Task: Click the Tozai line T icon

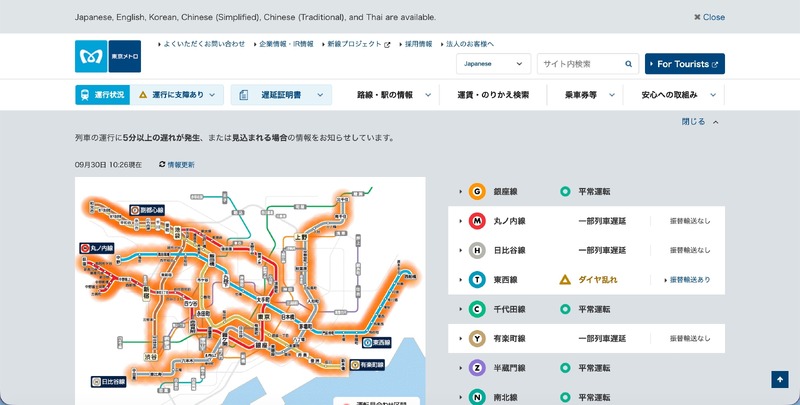Action: 477,280
